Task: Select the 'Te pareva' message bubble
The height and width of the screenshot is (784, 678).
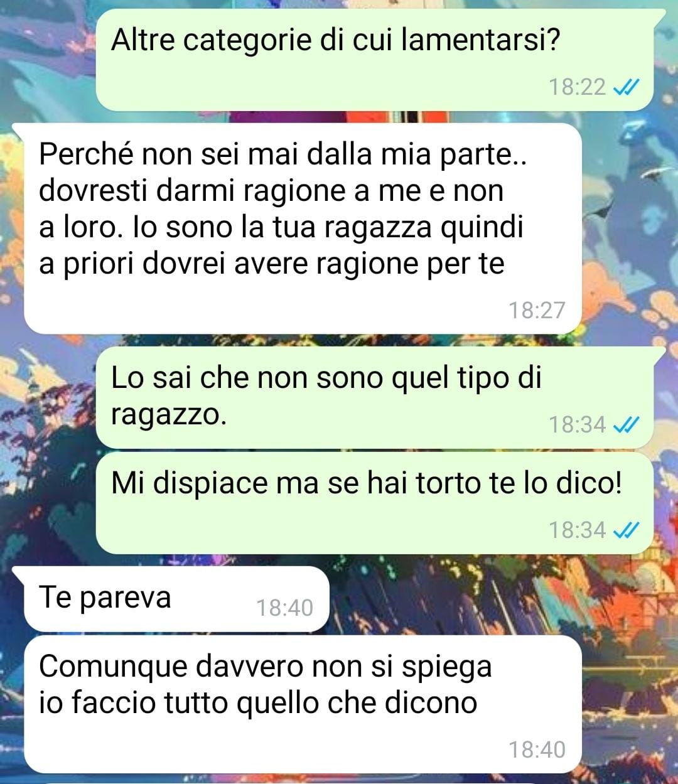Action: (176, 599)
